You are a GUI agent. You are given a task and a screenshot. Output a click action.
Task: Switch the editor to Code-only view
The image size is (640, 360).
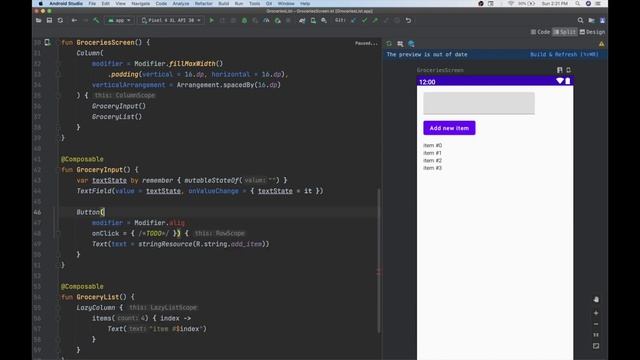pos(540,32)
